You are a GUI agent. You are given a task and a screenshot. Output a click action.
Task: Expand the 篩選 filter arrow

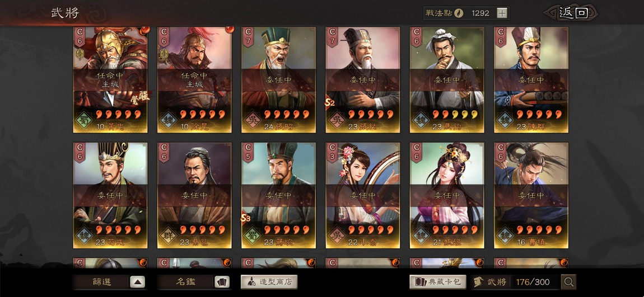point(137,282)
